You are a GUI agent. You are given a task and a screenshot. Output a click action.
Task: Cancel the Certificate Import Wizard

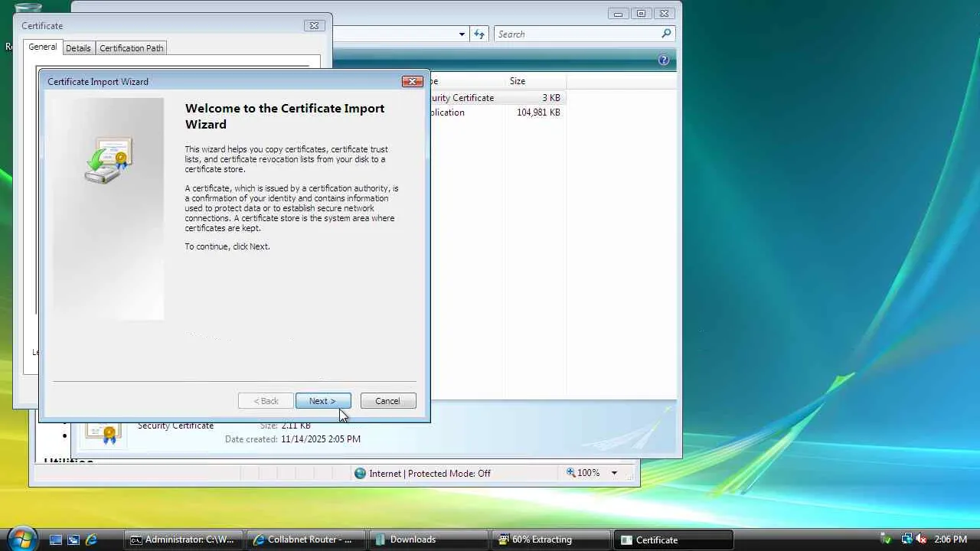click(x=388, y=401)
